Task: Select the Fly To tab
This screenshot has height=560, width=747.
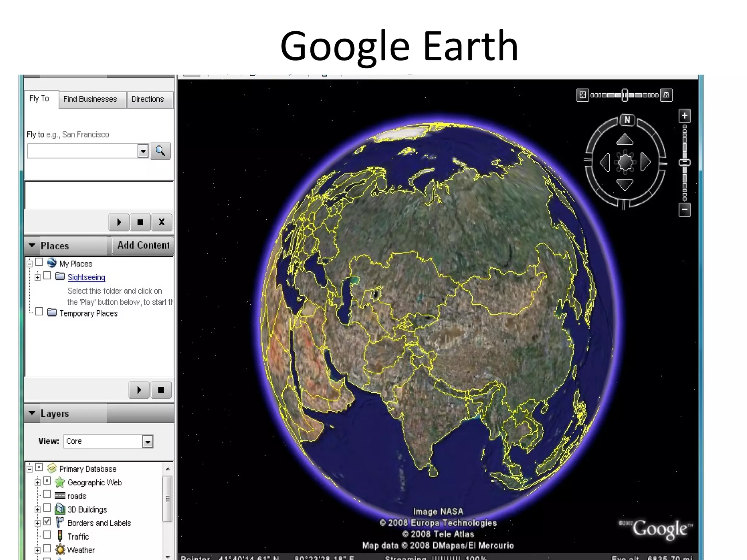Action: click(39, 98)
